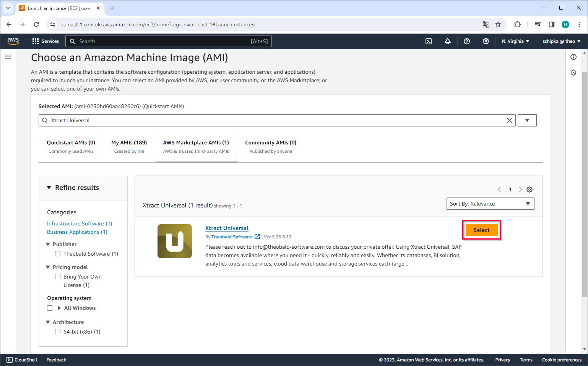Screen dimensions: 588x366
Task: Clear the AMI search text with X
Action: point(510,120)
